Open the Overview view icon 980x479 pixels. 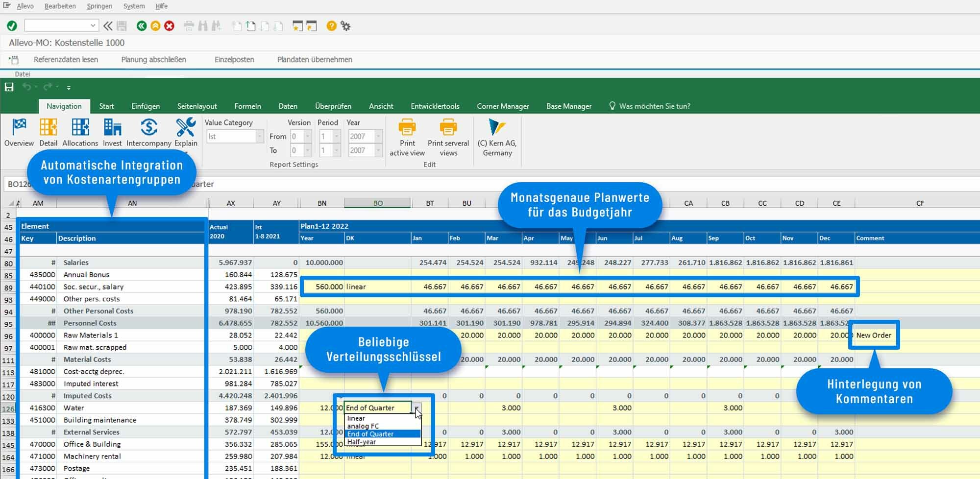click(19, 132)
